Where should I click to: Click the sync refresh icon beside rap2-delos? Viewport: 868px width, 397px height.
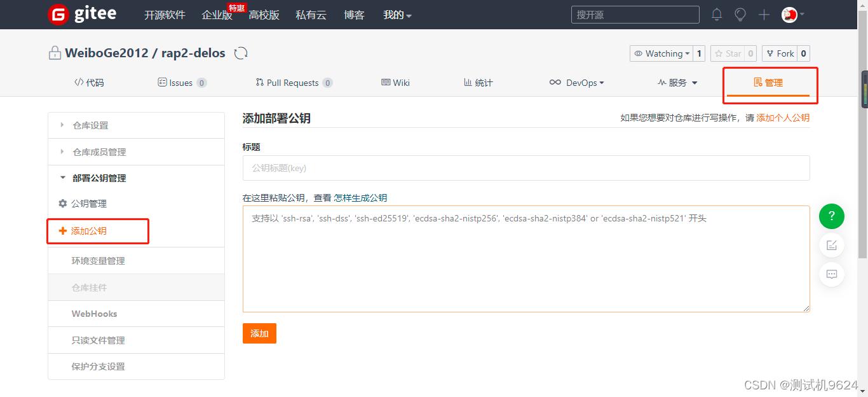point(241,53)
